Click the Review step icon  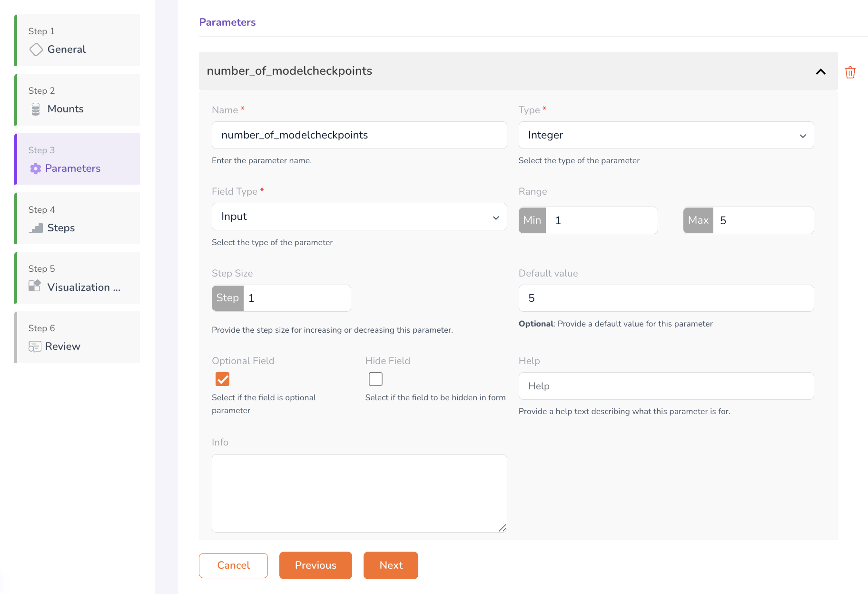[35, 346]
